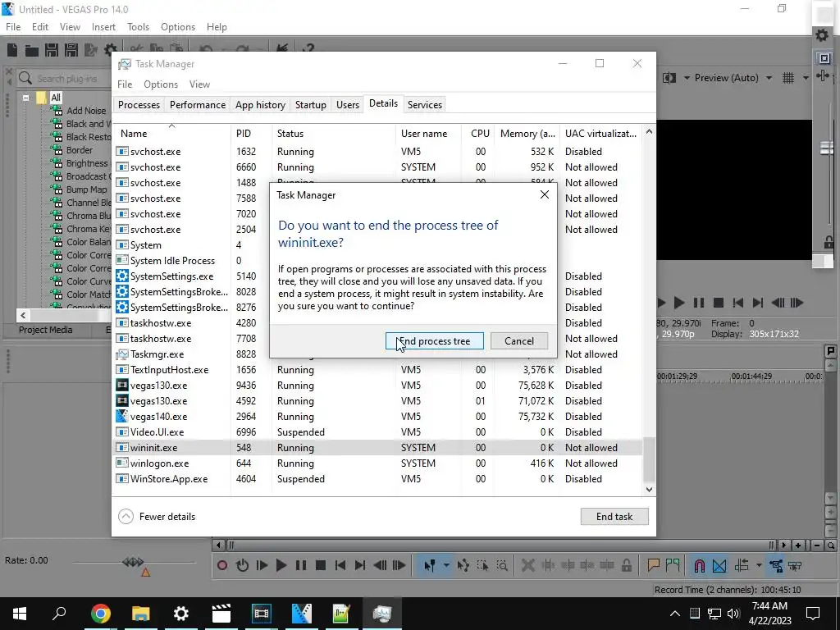Select the Video.UI.exe process row
The image size is (840, 630).
tap(377, 431)
